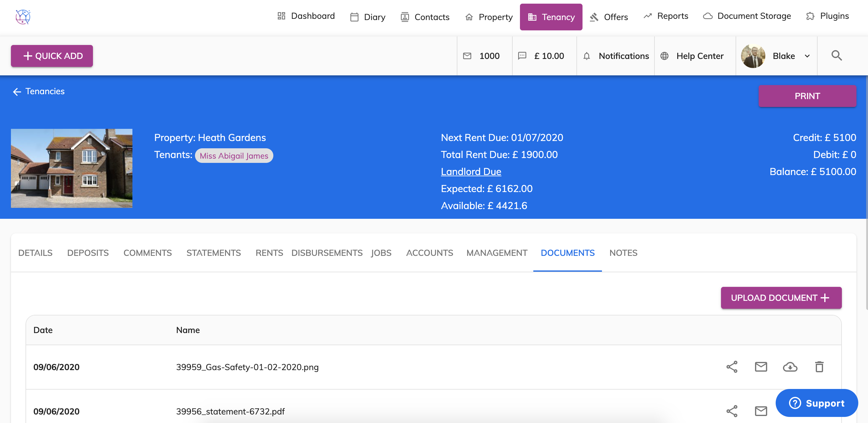The image size is (868, 423).
Task: Click the app logo icon
Action: tap(23, 16)
